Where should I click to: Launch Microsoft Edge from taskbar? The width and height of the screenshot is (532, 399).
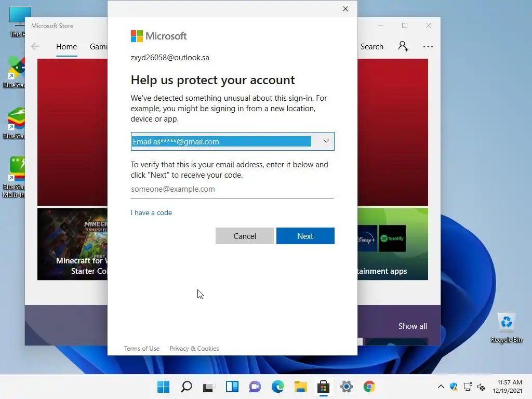[278, 387]
